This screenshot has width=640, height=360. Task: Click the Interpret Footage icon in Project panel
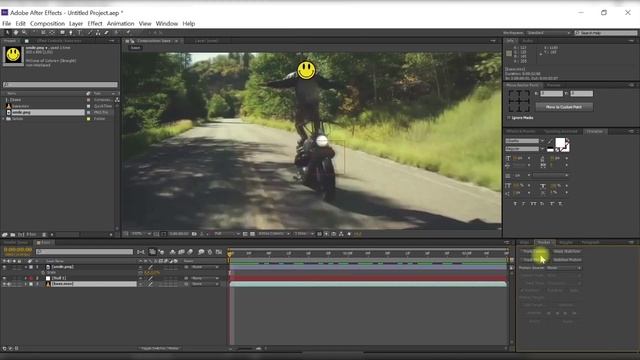[x=4, y=235]
